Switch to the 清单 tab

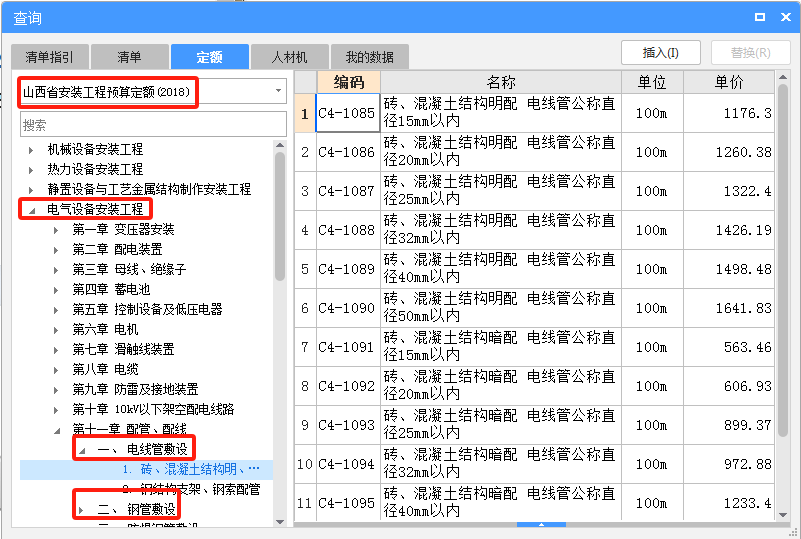(x=129, y=57)
